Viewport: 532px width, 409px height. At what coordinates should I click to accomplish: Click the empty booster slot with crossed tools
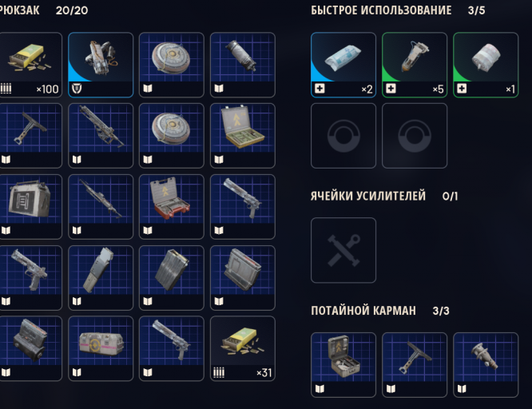[343, 250]
